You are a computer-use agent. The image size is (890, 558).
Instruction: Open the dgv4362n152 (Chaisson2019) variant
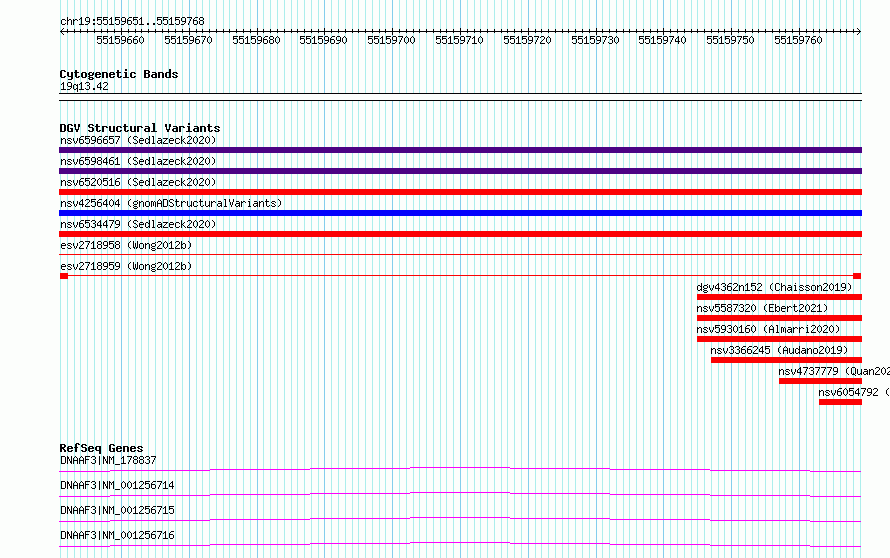773,287
